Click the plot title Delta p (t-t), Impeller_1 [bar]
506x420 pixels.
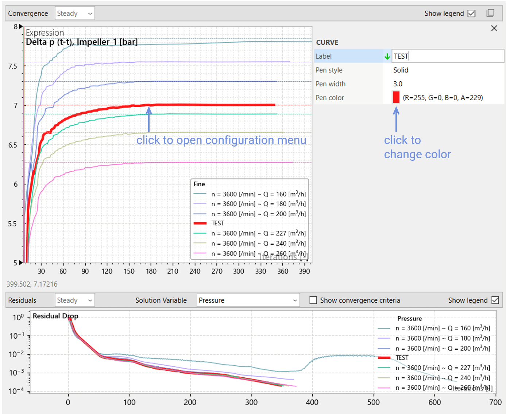point(82,42)
